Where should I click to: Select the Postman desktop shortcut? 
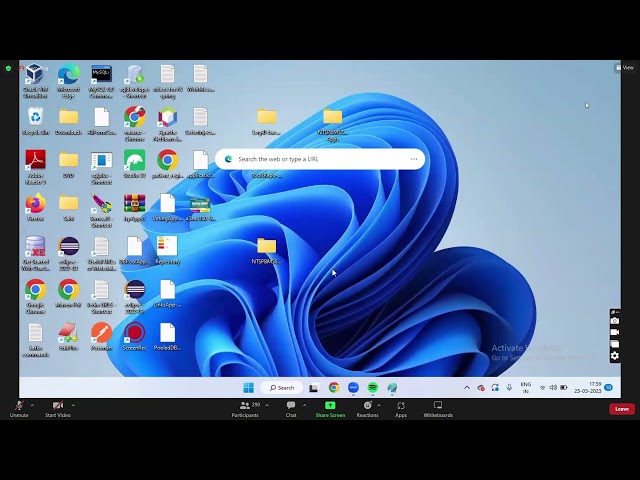[101, 334]
